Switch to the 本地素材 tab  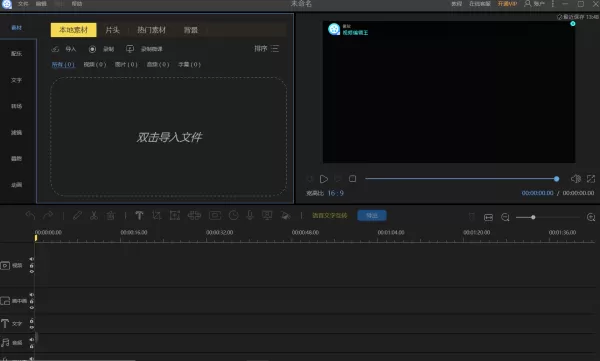(x=73, y=30)
